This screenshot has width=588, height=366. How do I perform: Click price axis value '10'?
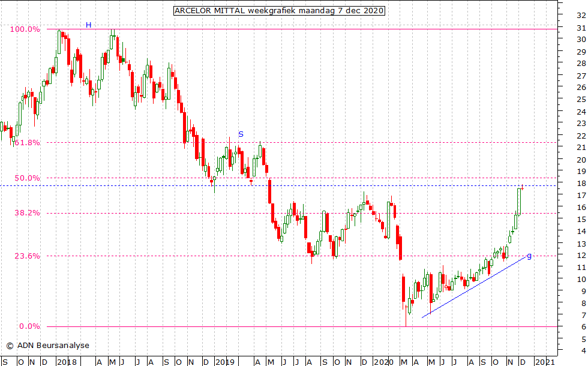581,280
